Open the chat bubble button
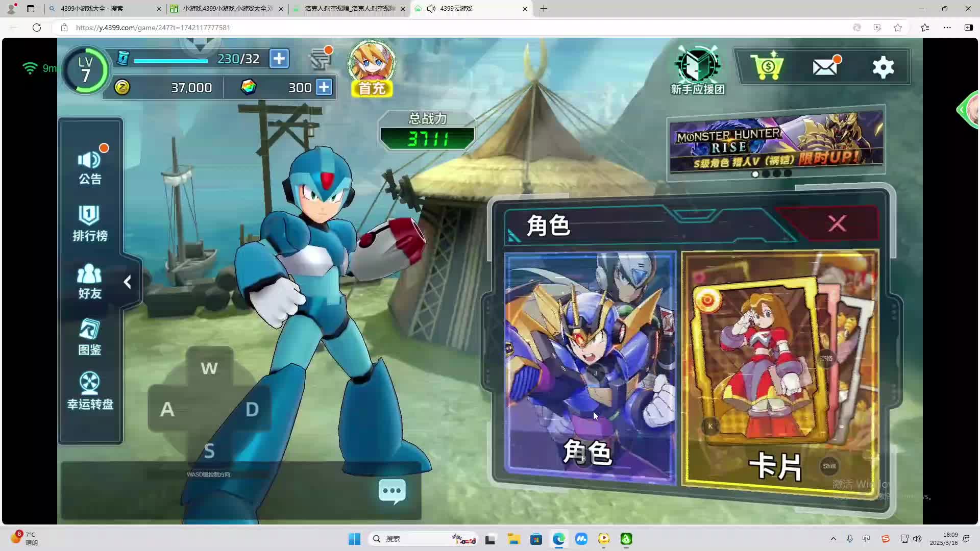This screenshot has height=551, width=980. coord(392,491)
